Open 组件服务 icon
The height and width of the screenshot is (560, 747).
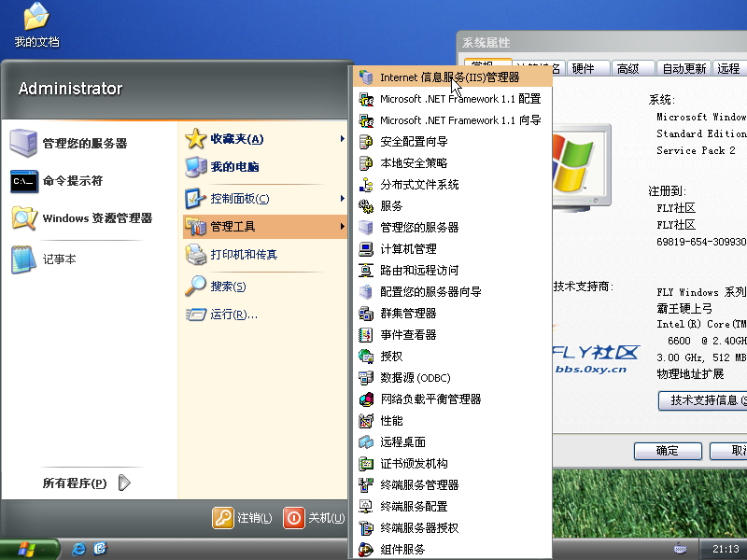pos(365,549)
